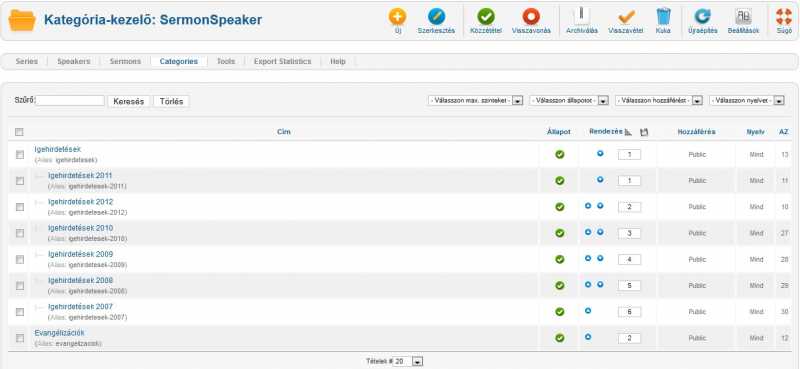This screenshot has width=800, height=369.
Task: Switch to the Series tab
Action: pyautogui.click(x=27, y=61)
